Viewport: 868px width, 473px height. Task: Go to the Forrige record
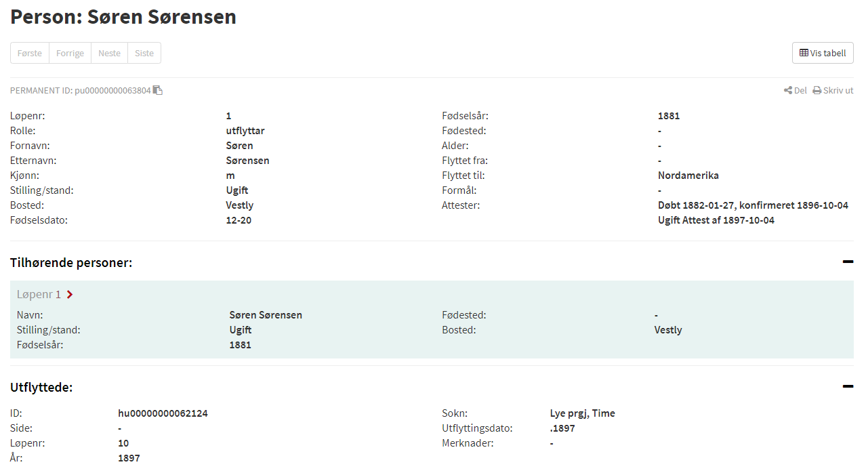tap(70, 53)
